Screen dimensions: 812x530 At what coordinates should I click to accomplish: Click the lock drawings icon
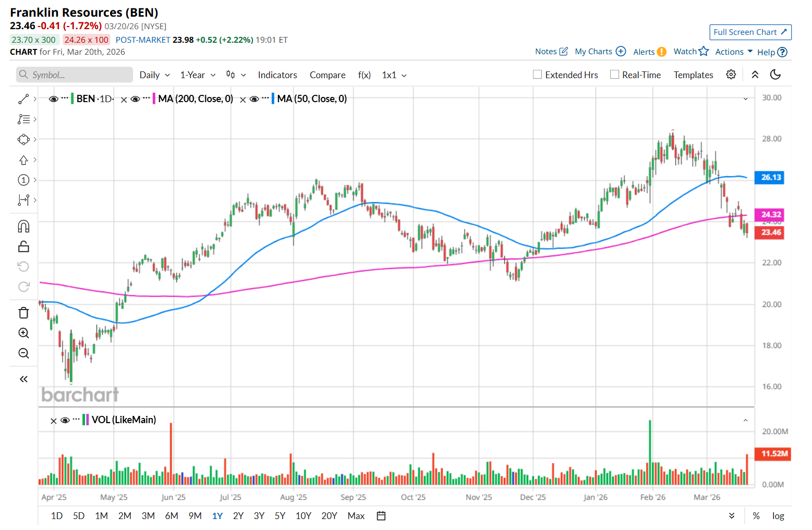23,246
